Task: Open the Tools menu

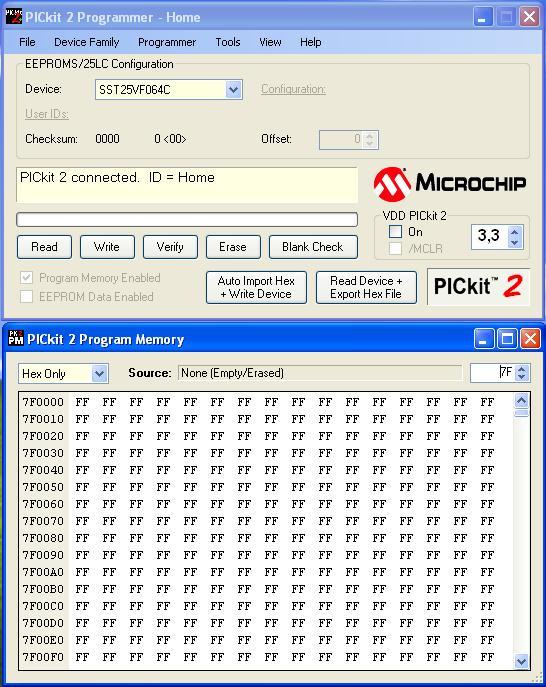Action: pyautogui.click(x=228, y=42)
